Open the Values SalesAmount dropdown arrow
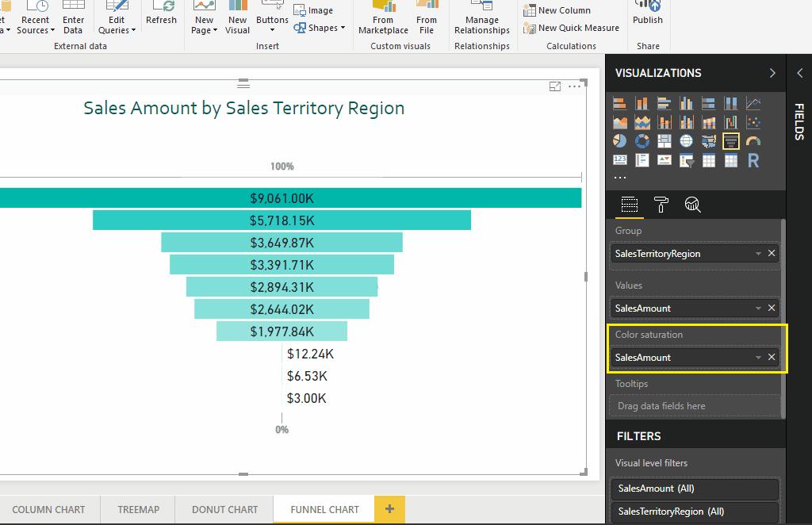The width and height of the screenshot is (812, 525). click(x=758, y=308)
